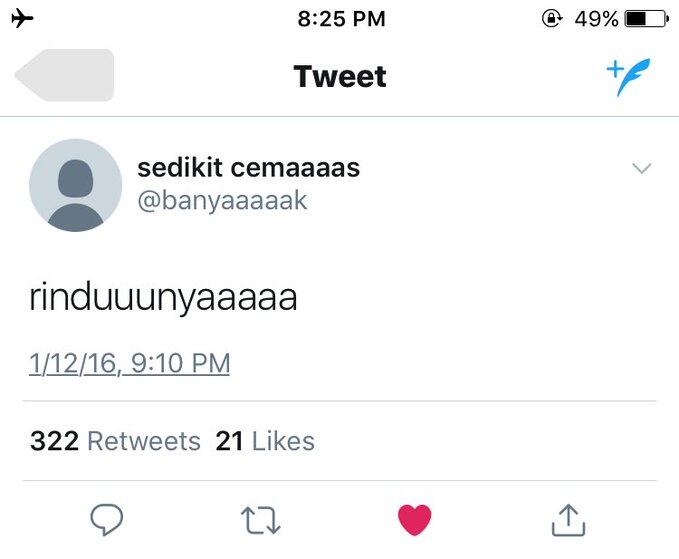The height and width of the screenshot is (559, 679).
Task: Tap the 49% battery percentage
Action: point(595,18)
